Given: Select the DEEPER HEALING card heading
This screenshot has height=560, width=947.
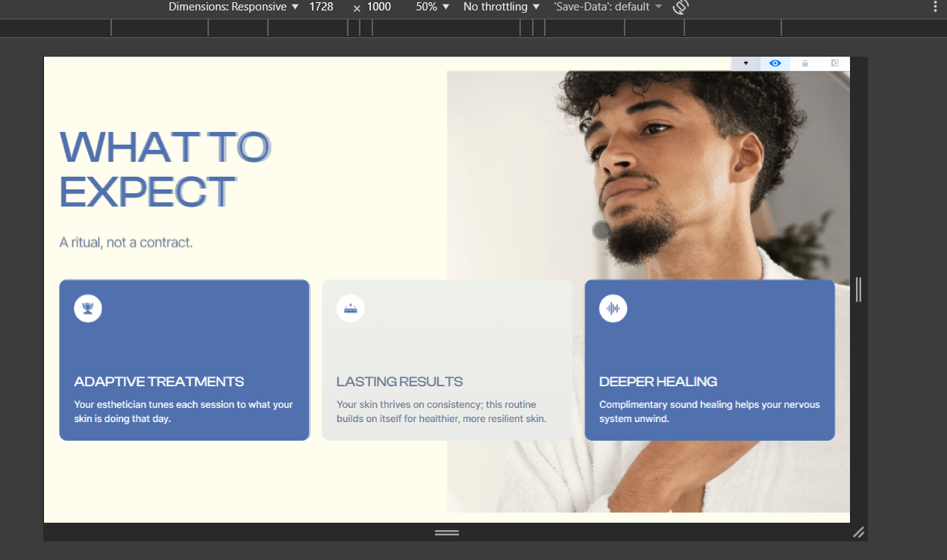Looking at the screenshot, I should click(x=658, y=382).
